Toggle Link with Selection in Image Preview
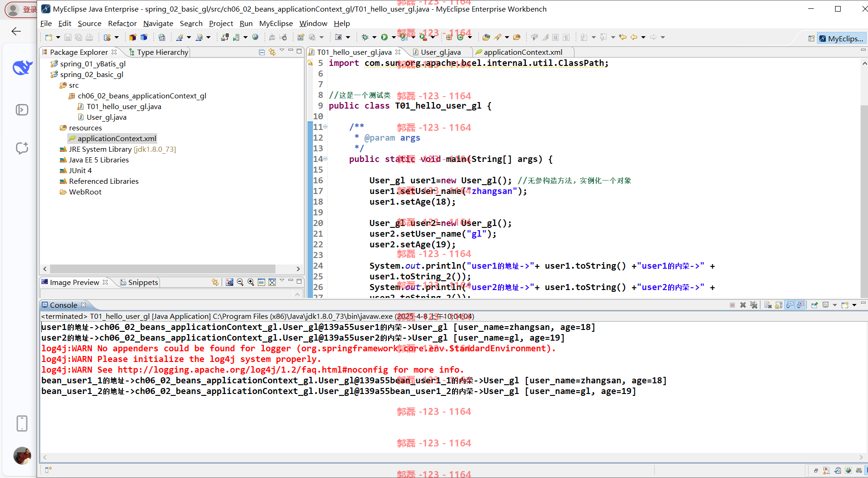This screenshot has width=868, height=478. click(215, 282)
